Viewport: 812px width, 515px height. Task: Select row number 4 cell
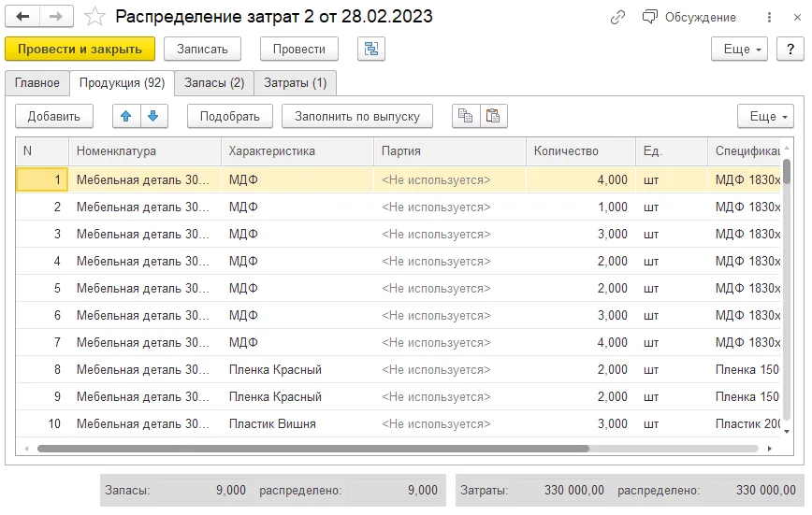click(x=42, y=262)
